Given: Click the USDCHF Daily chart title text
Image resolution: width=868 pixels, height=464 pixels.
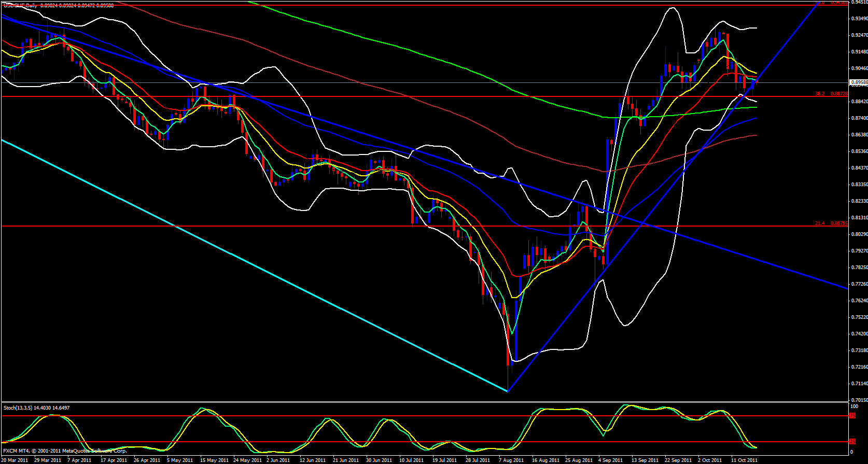Looking at the screenshot, I should click(21, 5).
